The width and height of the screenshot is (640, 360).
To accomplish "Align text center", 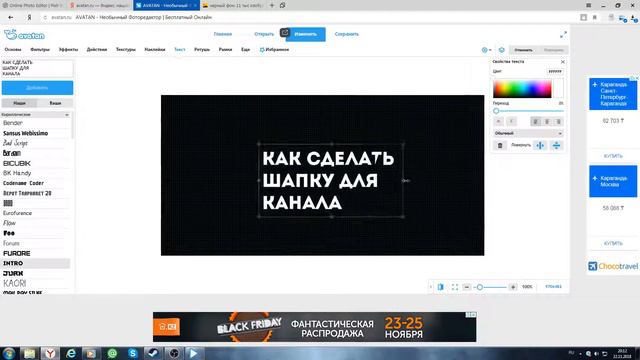I will 547,122.
